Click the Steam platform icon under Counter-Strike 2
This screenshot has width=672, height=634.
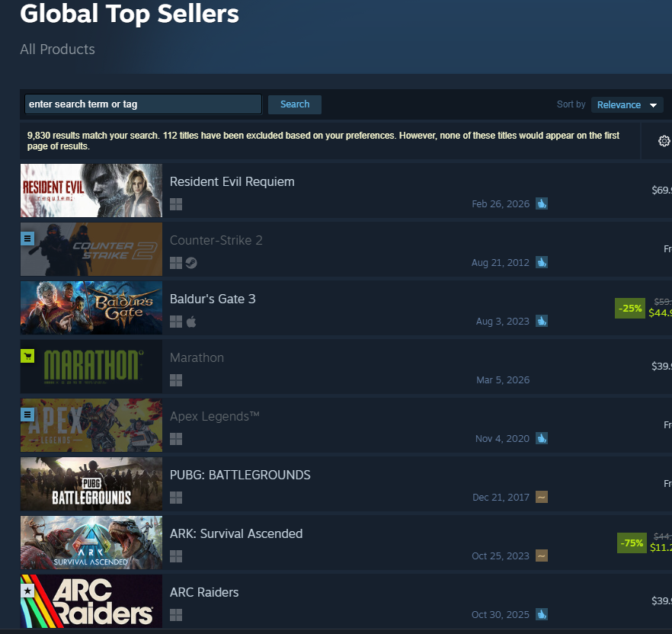pos(191,263)
